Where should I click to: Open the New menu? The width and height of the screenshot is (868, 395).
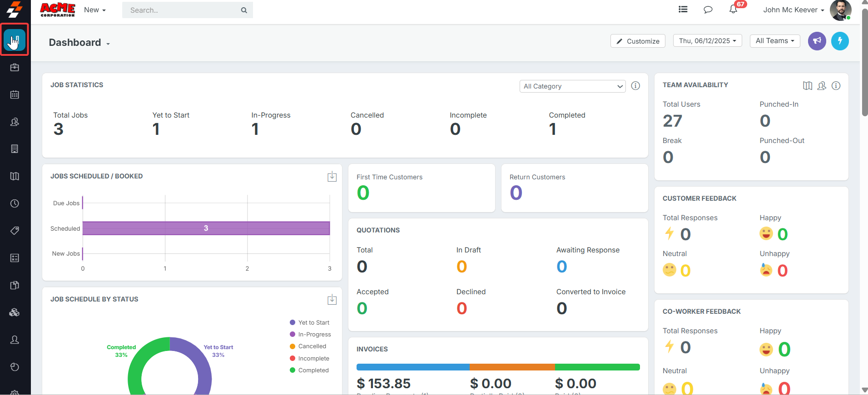(94, 10)
